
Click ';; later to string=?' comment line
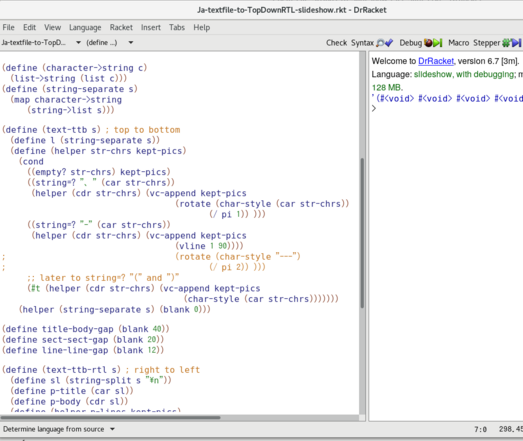103,278
